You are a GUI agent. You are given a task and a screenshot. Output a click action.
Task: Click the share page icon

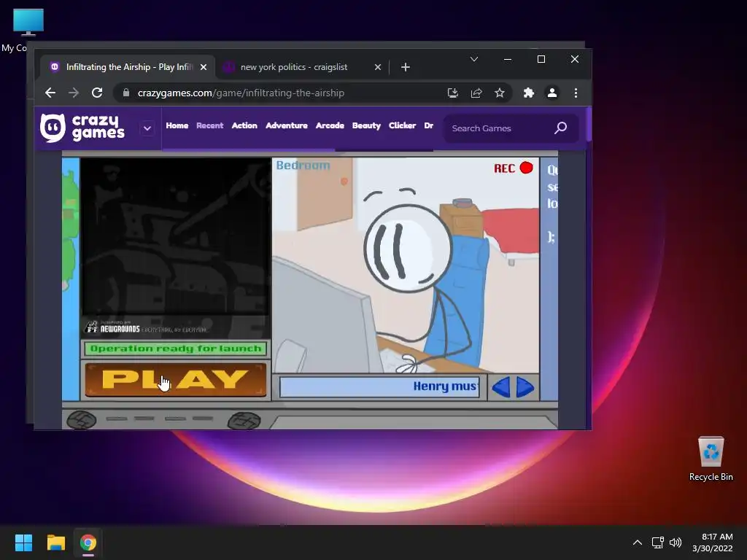476,93
